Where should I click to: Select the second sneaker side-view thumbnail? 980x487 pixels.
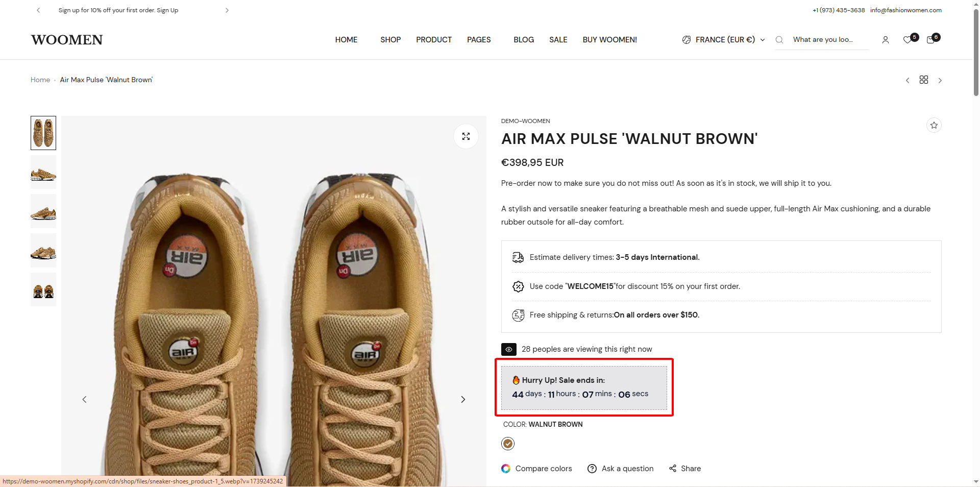click(x=43, y=172)
